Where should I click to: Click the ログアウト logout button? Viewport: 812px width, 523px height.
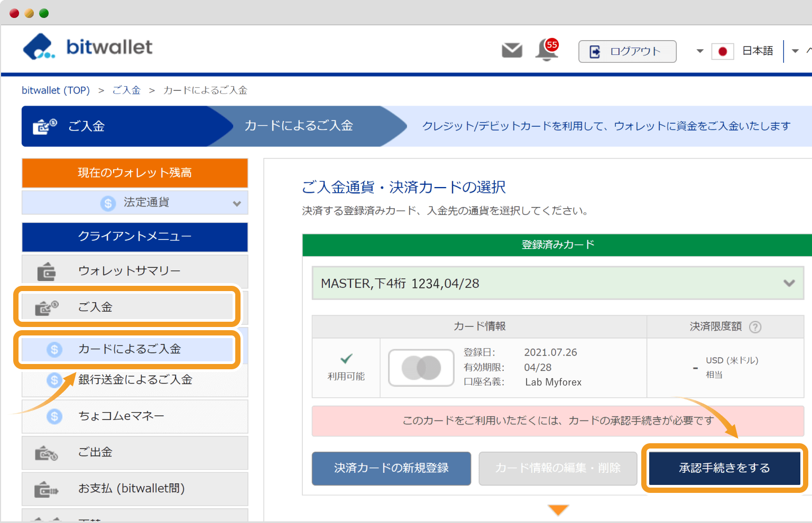(628, 51)
